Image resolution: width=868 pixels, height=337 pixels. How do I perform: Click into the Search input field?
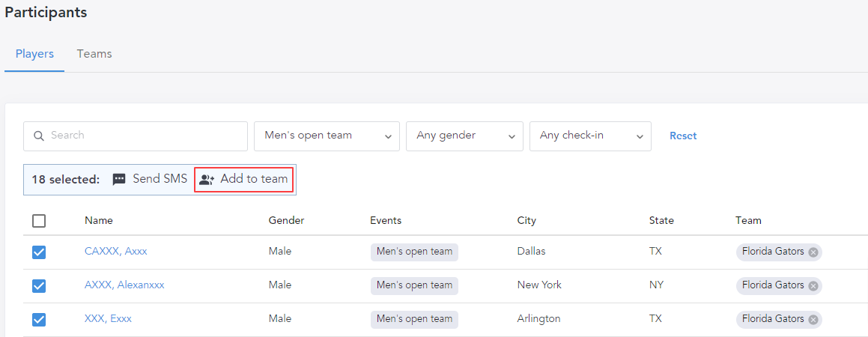click(142, 136)
